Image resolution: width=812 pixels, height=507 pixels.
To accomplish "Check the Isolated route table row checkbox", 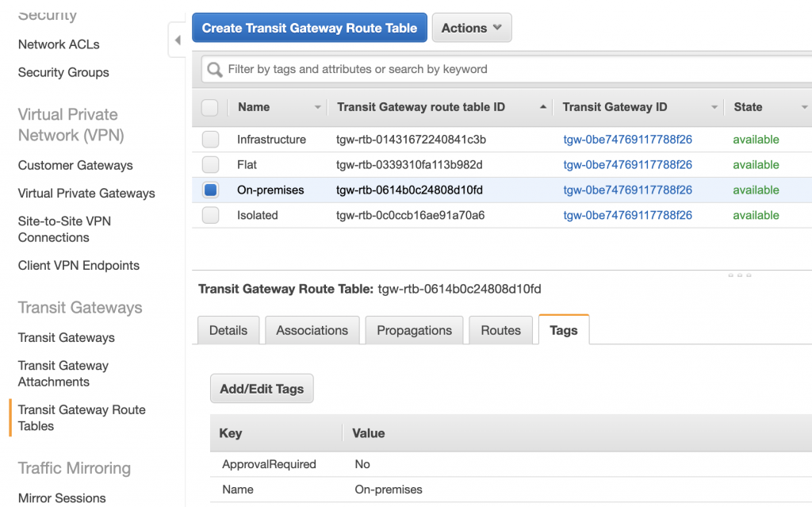I will click(x=209, y=215).
